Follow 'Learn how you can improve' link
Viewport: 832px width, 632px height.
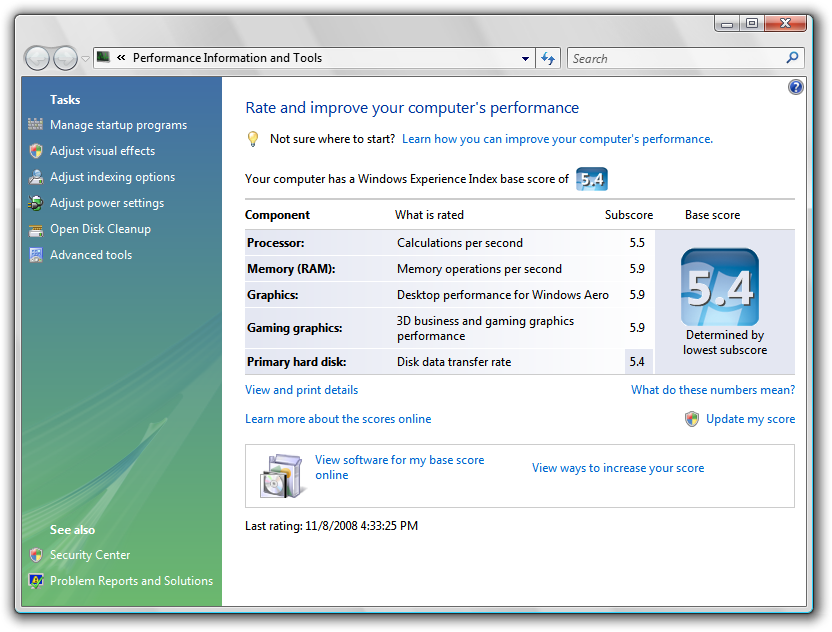[557, 139]
